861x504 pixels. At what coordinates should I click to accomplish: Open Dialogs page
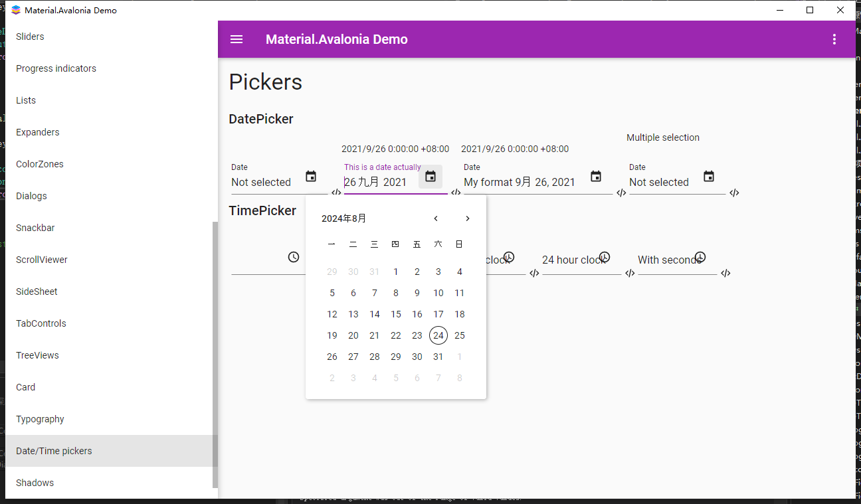pyautogui.click(x=109, y=196)
